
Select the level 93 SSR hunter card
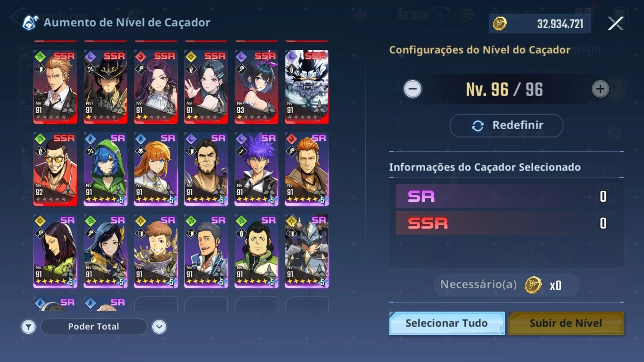point(256,87)
